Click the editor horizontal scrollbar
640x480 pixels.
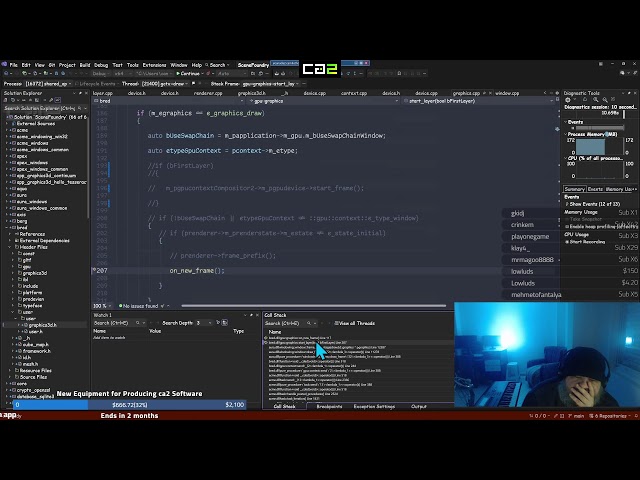313,305
